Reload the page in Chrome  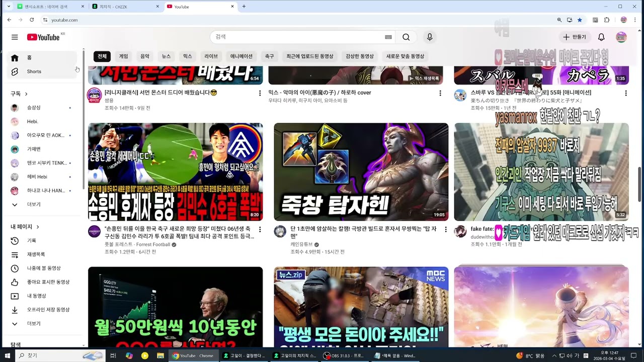point(32,20)
